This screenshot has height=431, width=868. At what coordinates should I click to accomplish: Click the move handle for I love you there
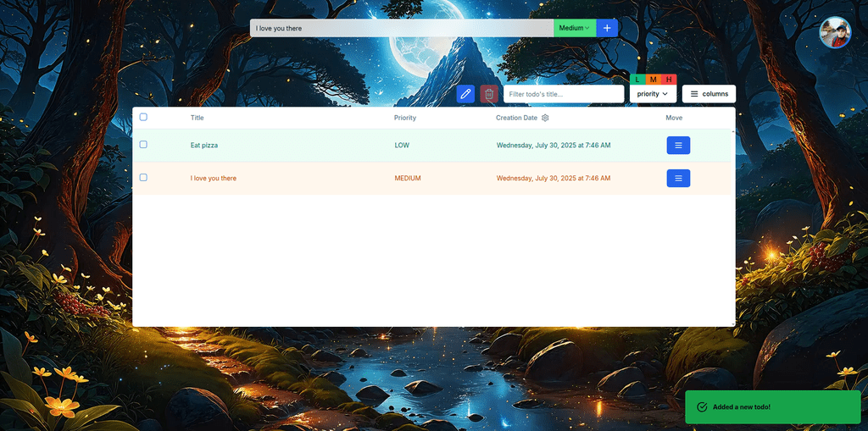tap(678, 178)
